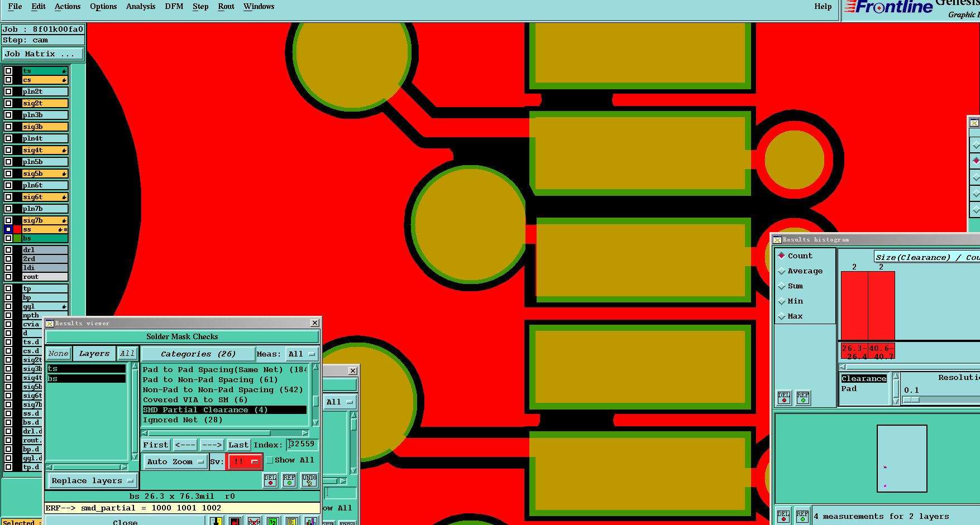Click the None layers button
The image size is (980, 525).
coord(58,354)
